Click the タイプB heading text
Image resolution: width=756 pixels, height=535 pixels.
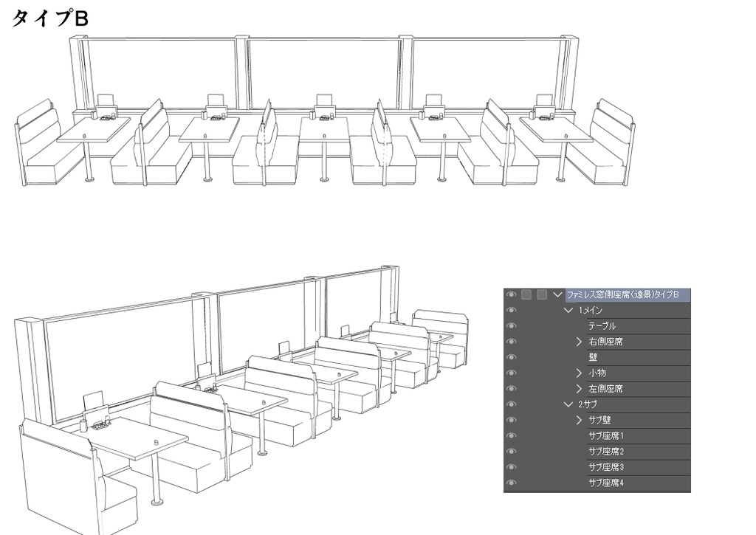(50, 18)
